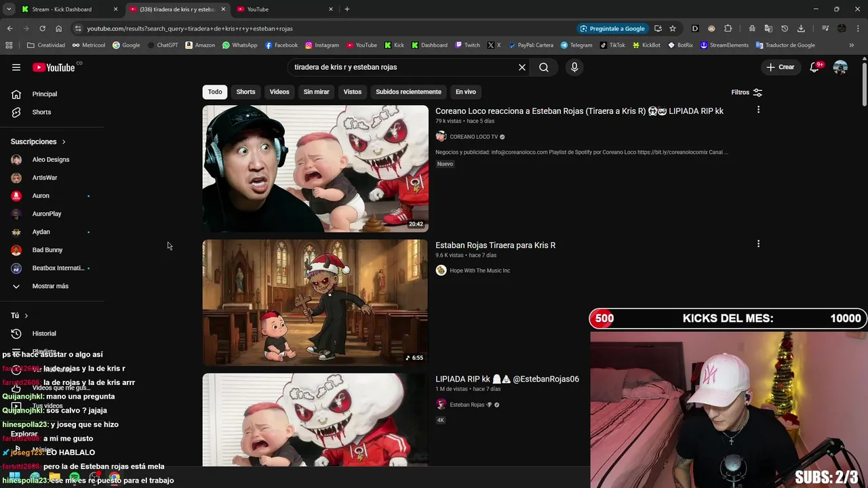Go back in browser history
Viewport: 868px width, 488px height.
pos(9,28)
